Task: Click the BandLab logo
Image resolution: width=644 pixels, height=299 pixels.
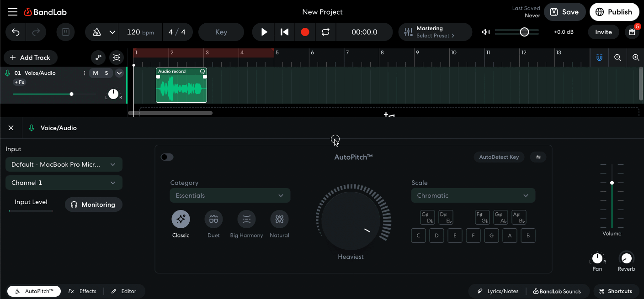Action: tap(46, 12)
